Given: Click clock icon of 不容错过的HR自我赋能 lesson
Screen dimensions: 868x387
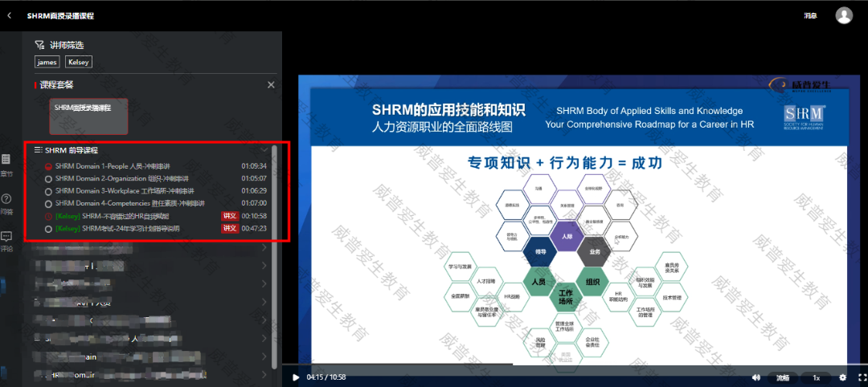Looking at the screenshot, I should tap(49, 216).
